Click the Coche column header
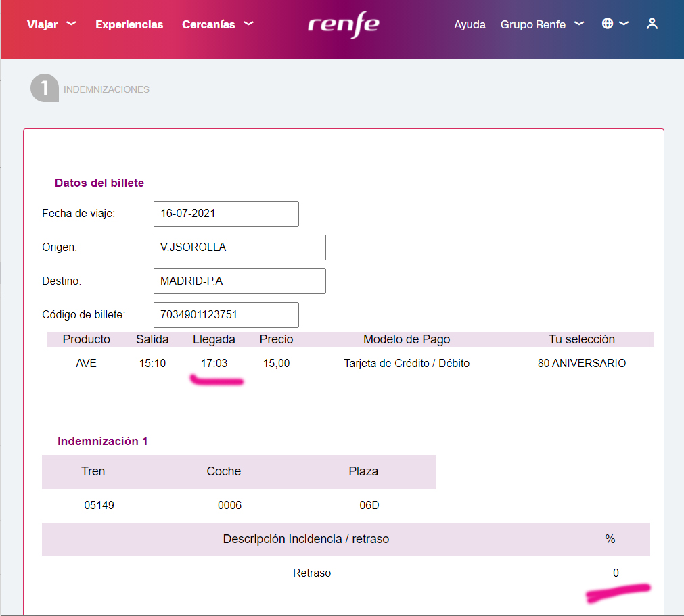 [x=224, y=471]
